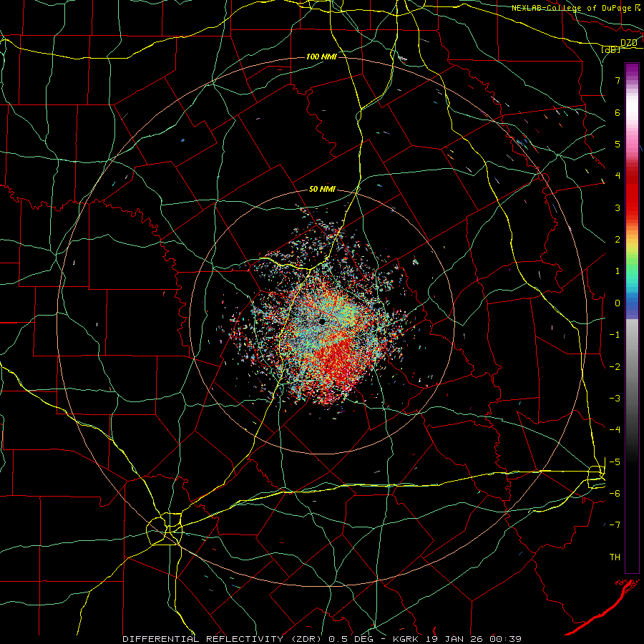Click the DIFFERENTIAL REFLECTIVITY (ZDR) caption text
644x644 pixels.
click(223, 639)
